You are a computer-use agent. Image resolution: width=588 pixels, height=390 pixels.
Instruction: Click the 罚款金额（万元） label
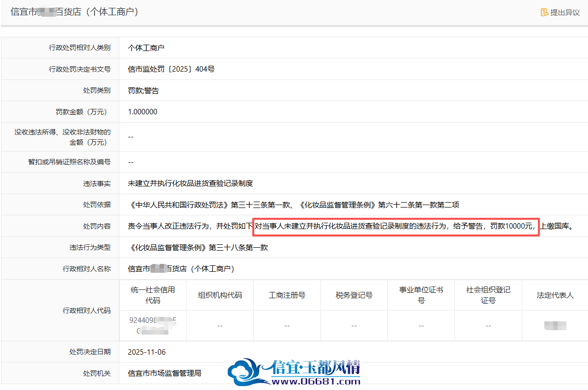click(x=83, y=112)
